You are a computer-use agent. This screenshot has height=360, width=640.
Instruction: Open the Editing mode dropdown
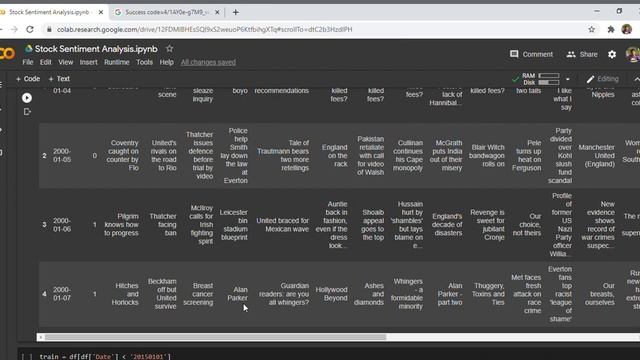(x=602, y=79)
